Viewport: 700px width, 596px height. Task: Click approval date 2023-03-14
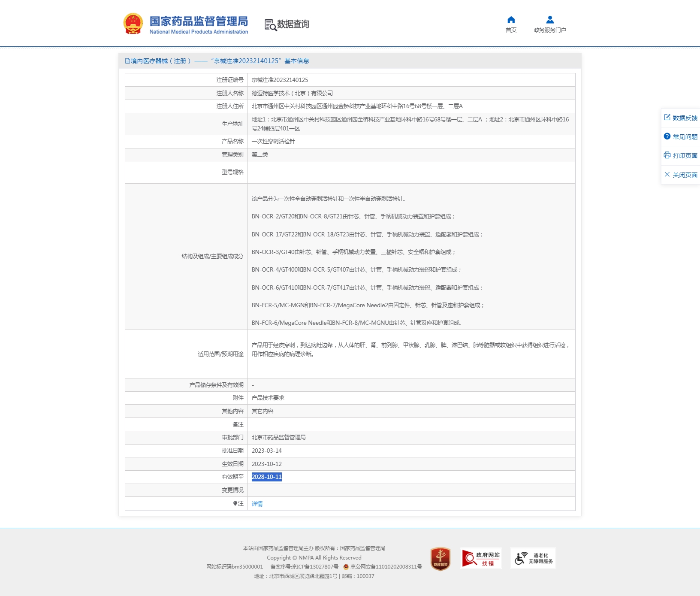click(267, 451)
